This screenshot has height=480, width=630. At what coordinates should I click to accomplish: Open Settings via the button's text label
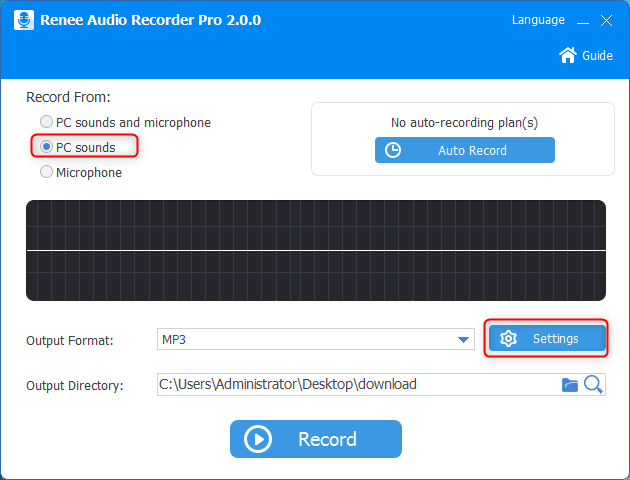(555, 339)
